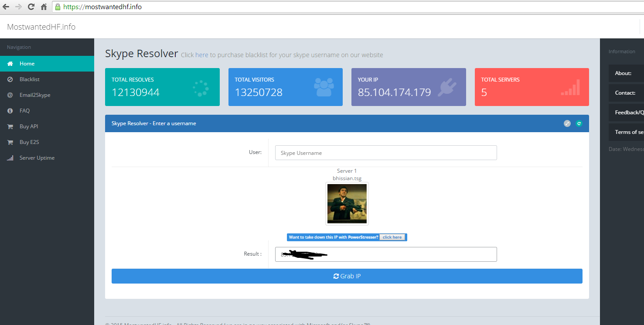Click the plug icon on Your IP card
Viewport: 644px width, 325px height.
(446, 87)
